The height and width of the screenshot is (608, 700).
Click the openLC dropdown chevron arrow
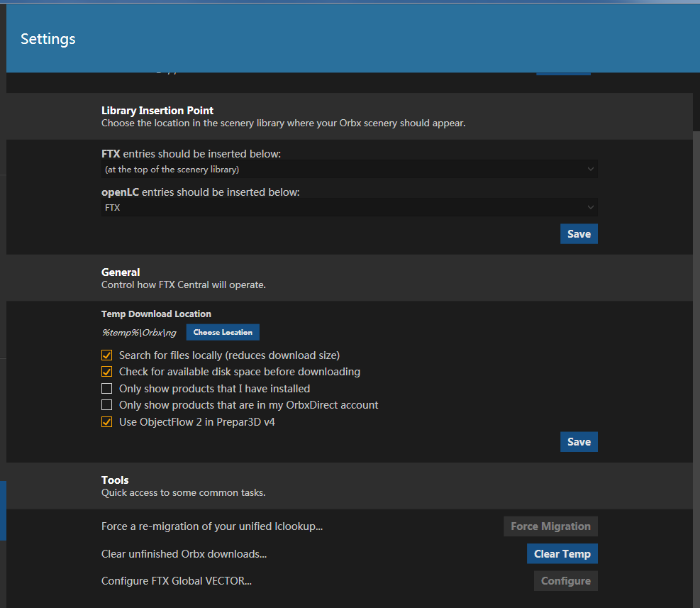[590, 207]
